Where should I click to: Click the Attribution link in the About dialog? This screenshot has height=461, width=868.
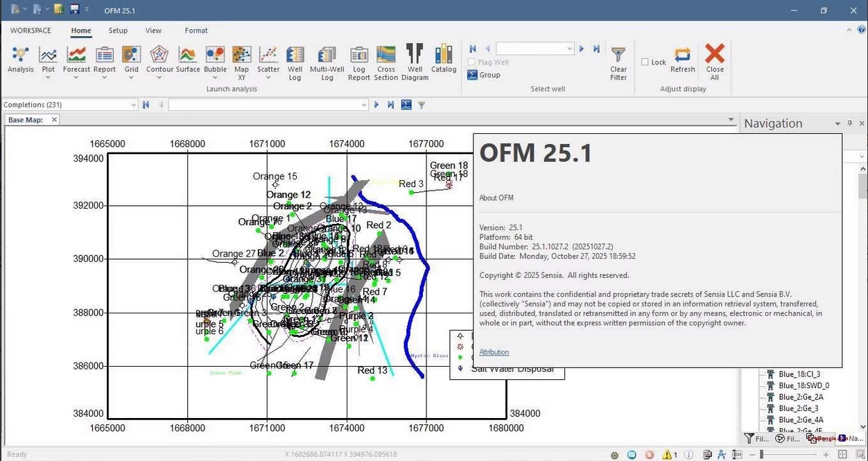(494, 352)
